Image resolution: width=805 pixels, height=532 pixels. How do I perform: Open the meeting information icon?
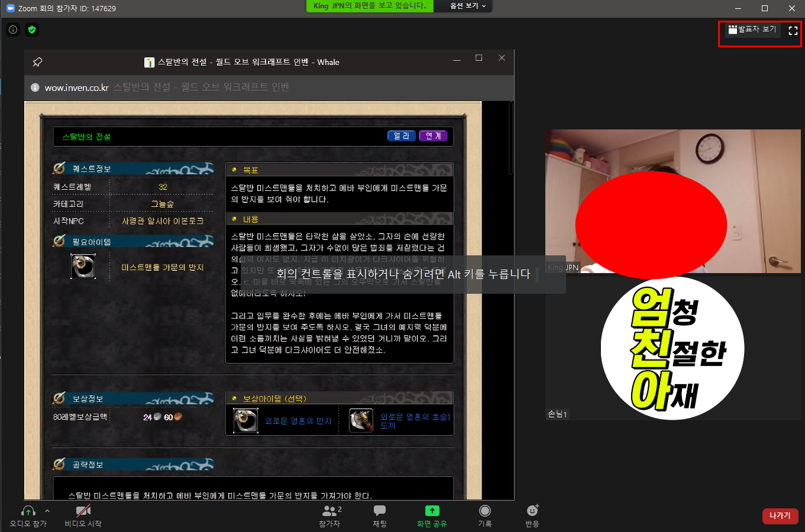point(13,30)
